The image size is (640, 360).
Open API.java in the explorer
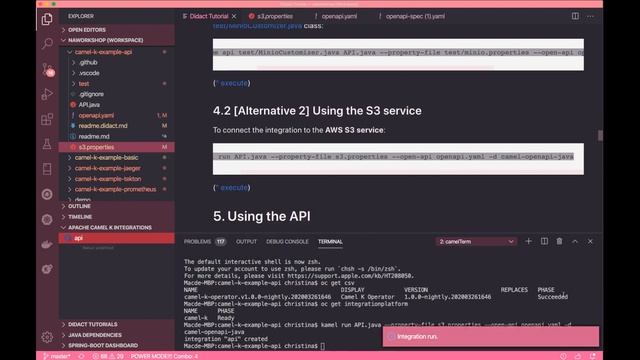(117, 105)
